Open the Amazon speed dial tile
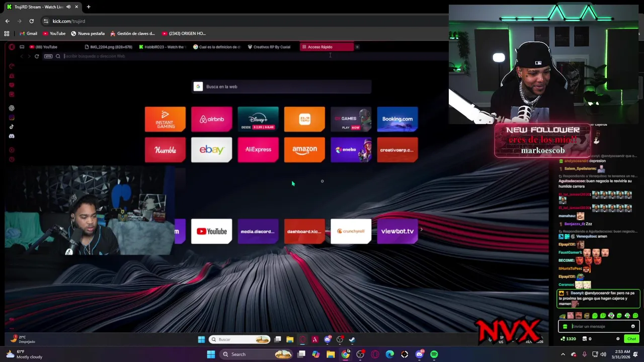Screen dimensions: 644x362 point(304,150)
